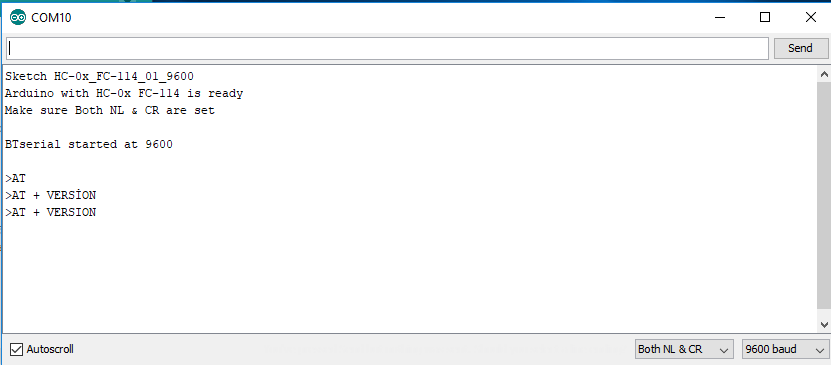The height and width of the screenshot is (365, 831).
Task: Click the chevron arrow of baud dropdown
Action: (819, 350)
